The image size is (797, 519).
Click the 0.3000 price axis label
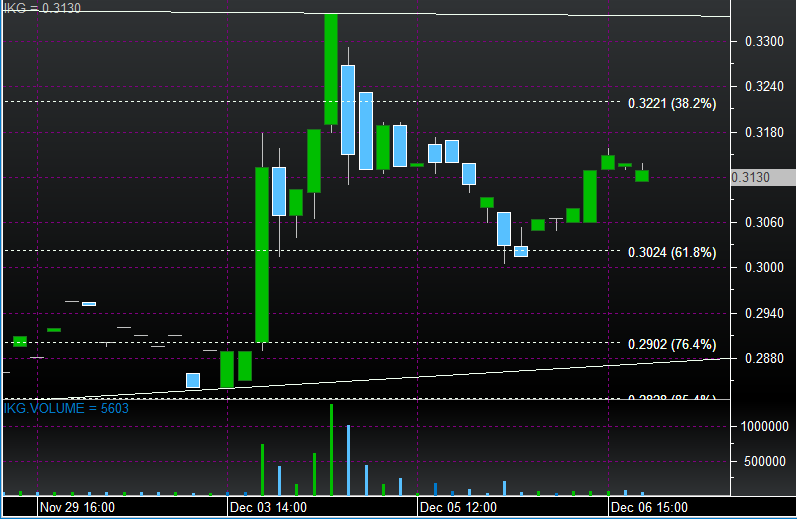point(750,268)
